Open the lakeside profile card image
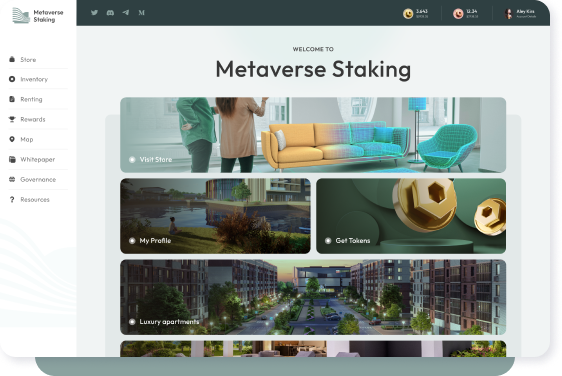The width and height of the screenshot is (562, 376). (x=215, y=216)
